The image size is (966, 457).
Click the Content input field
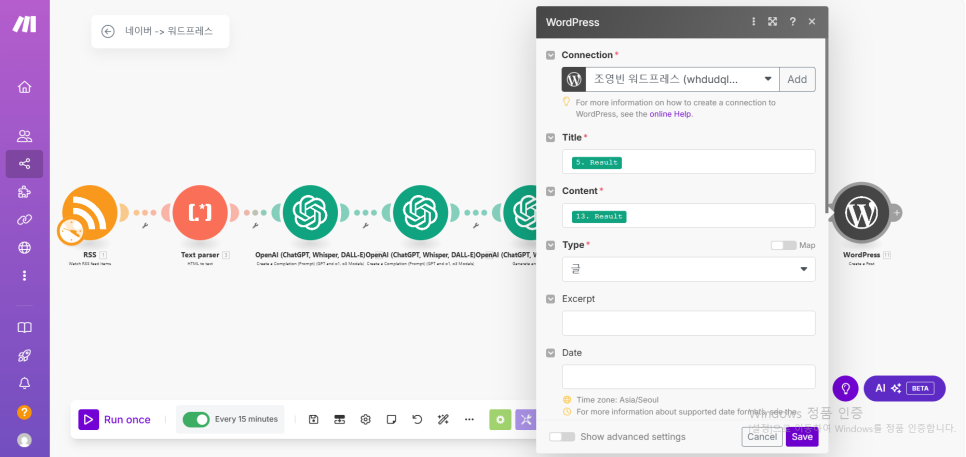pyautogui.click(x=689, y=216)
